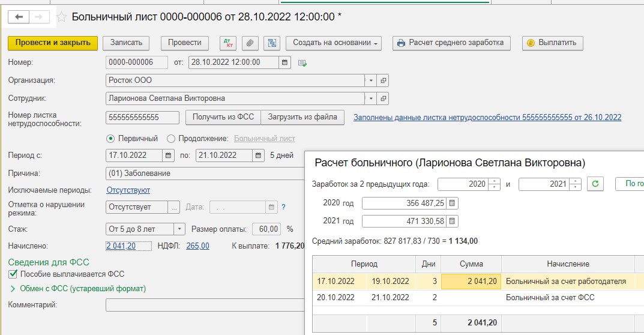This screenshot has width=644, height=335.
Task: Open calculator for 2020 earnings
Action: pos(452,203)
